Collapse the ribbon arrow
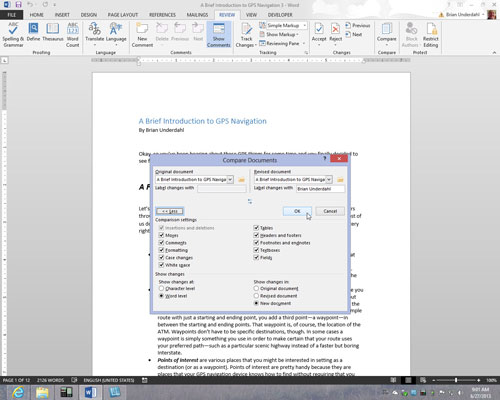 coord(494,52)
